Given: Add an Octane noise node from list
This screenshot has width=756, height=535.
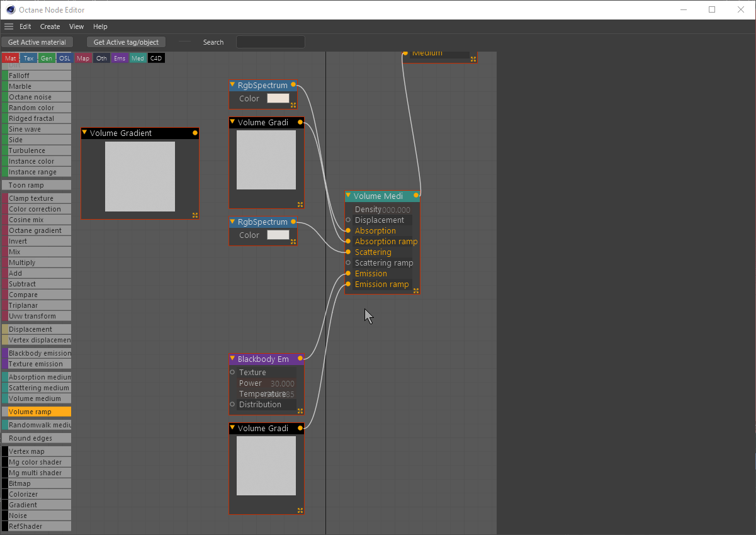Looking at the screenshot, I should point(37,97).
